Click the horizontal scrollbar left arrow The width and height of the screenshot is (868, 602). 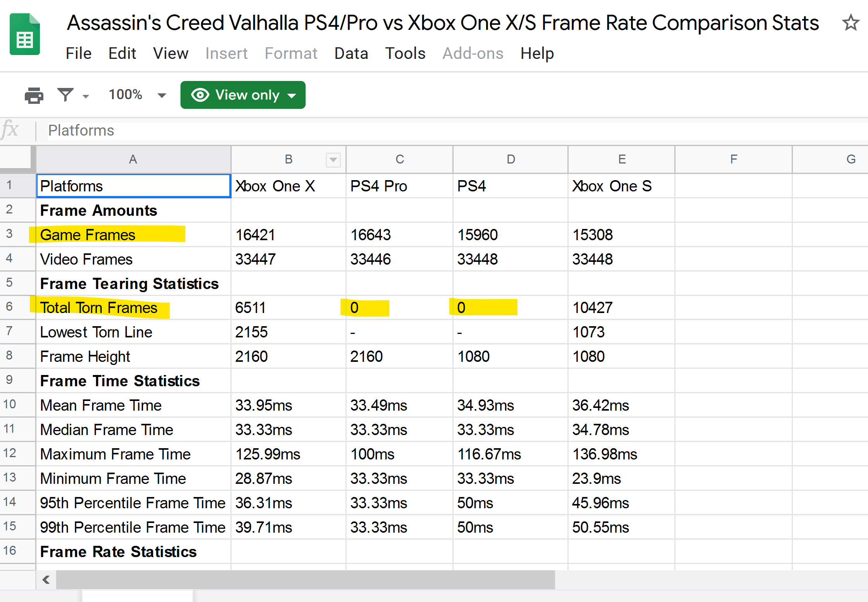click(x=46, y=580)
